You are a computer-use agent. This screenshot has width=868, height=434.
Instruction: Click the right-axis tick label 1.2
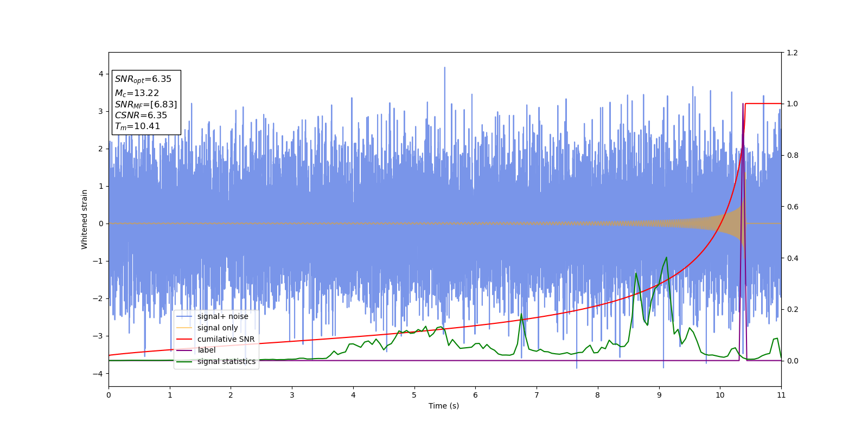[x=792, y=53]
